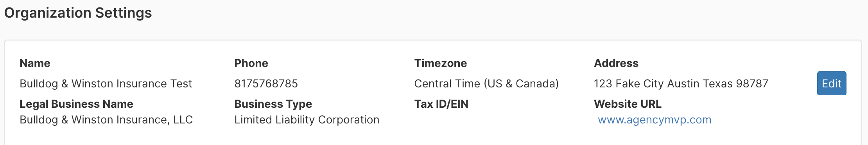Select the Bulldog & Winston Insurance Test name
The image size is (868, 145).
pos(106,83)
